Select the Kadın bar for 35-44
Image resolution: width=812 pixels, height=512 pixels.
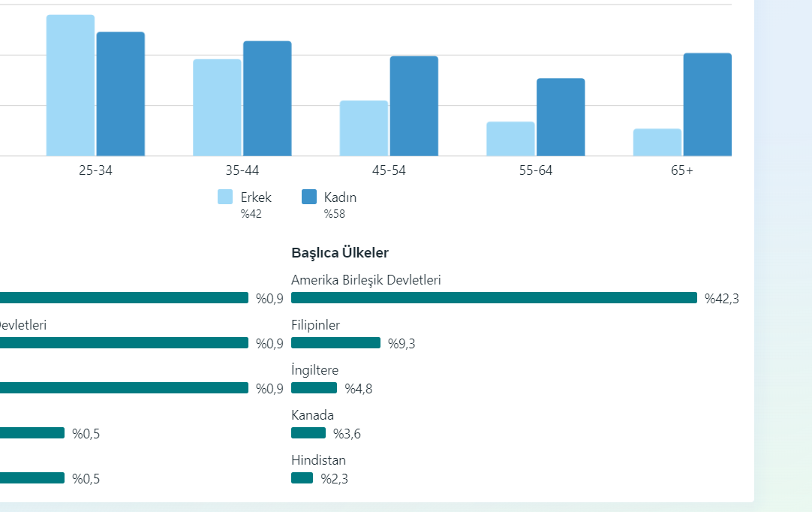267,98
